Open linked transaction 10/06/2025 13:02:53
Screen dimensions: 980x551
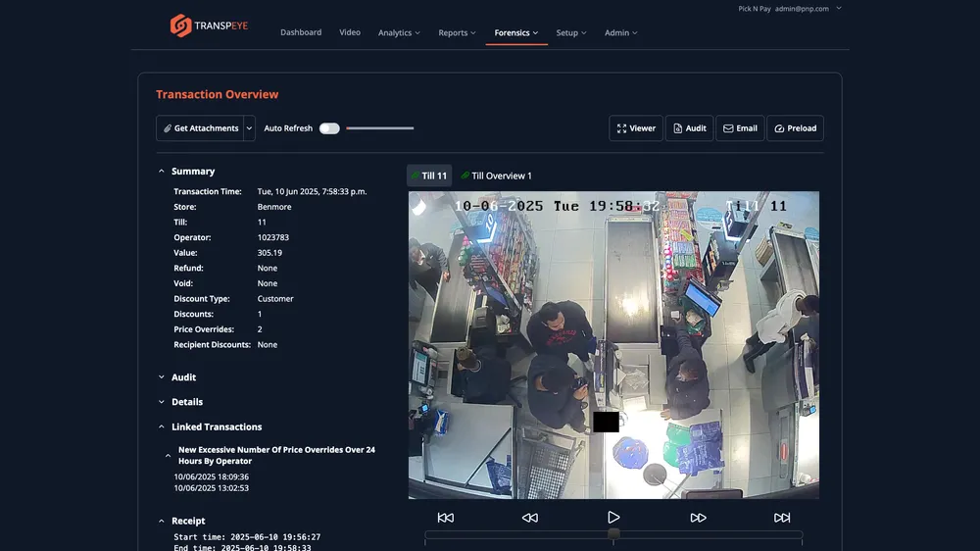pos(212,488)
